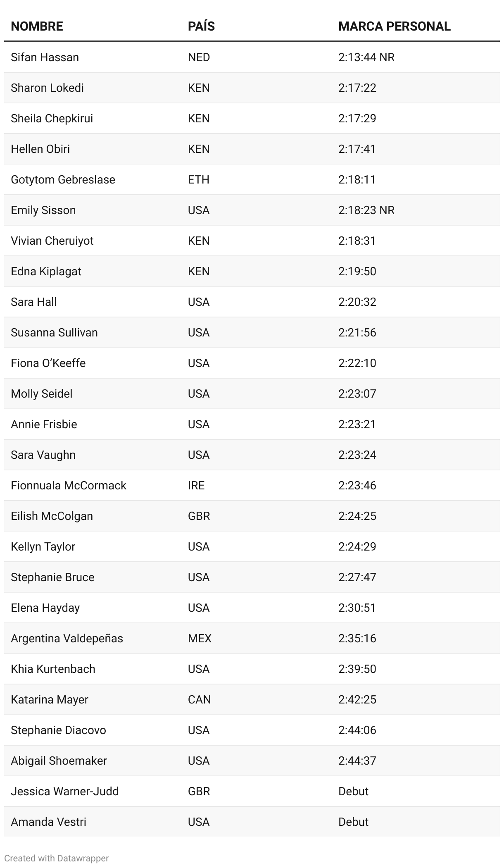Screen dimensions: 504x868
Task: Click the MARCA PERSONAL column header
Action: tap(394, 26)
